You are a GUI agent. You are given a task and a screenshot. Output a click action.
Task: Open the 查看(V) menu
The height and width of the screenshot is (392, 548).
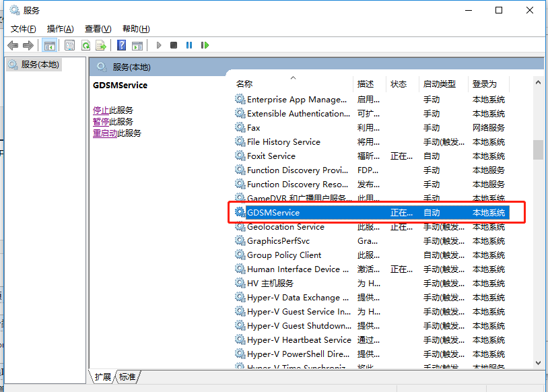click(98, 29)
